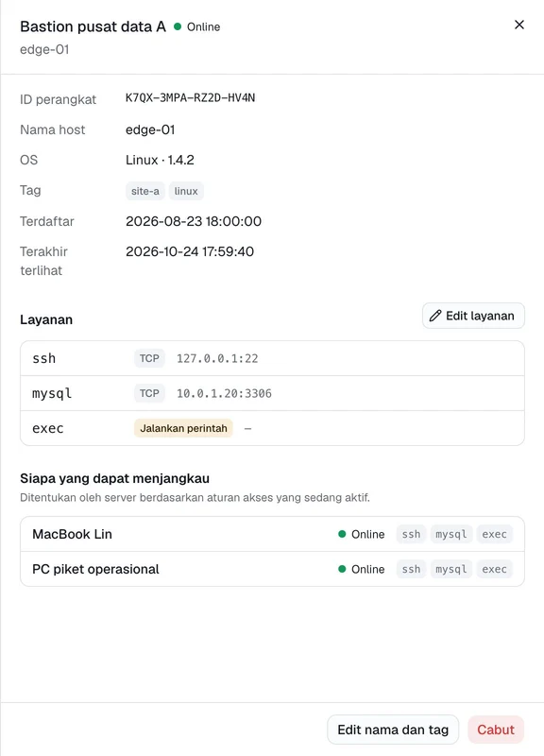Image resolution: width=544 pixels, height=756 pixels.
Task: Select the exec service row name
Action: pyautogui.click(x=48, y=428)
